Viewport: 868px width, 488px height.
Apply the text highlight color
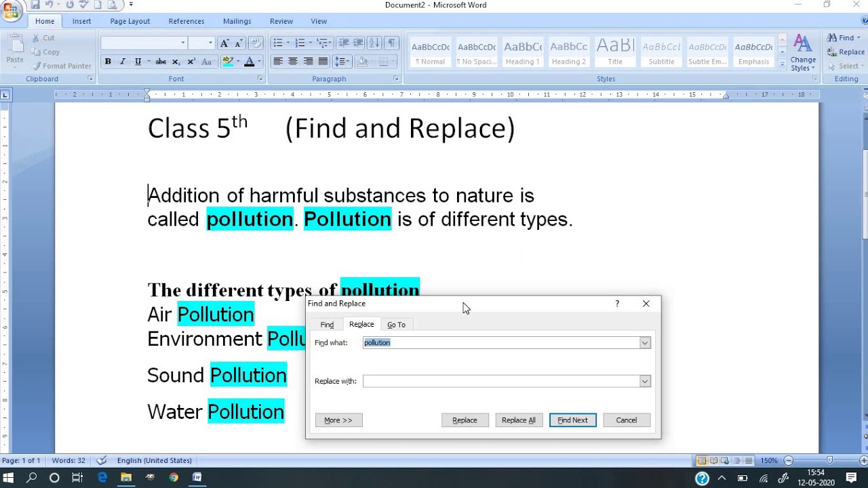click(x=227, y=62)
